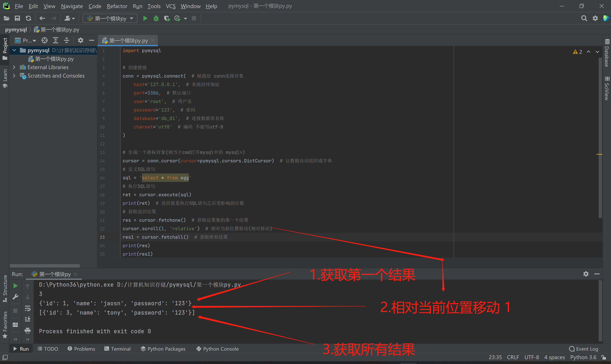
Task: Toggle soft-wrap in Run console
Action: tap(28, 308)
